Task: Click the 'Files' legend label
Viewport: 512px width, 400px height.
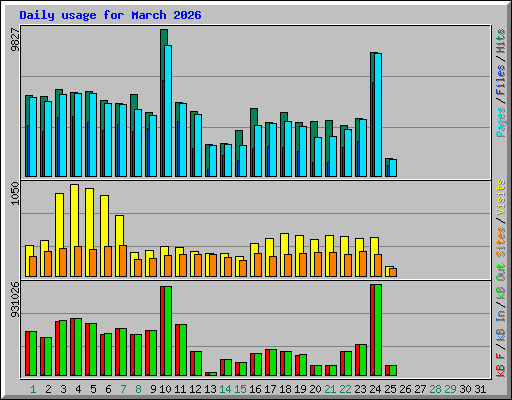Action: pyautogui.click(x=501, y=79)
